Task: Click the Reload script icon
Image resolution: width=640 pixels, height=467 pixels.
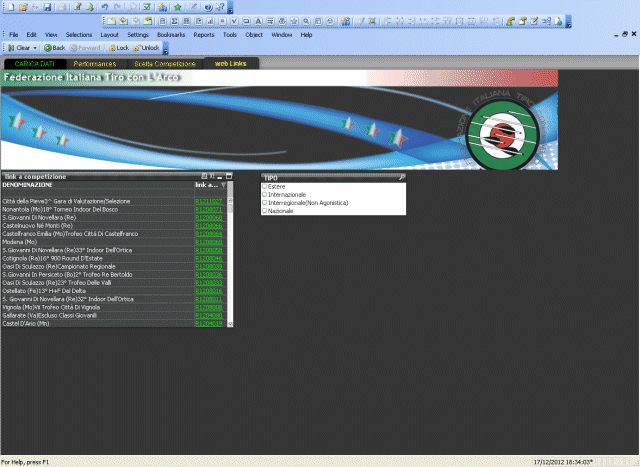Action: tap(89, 7)
